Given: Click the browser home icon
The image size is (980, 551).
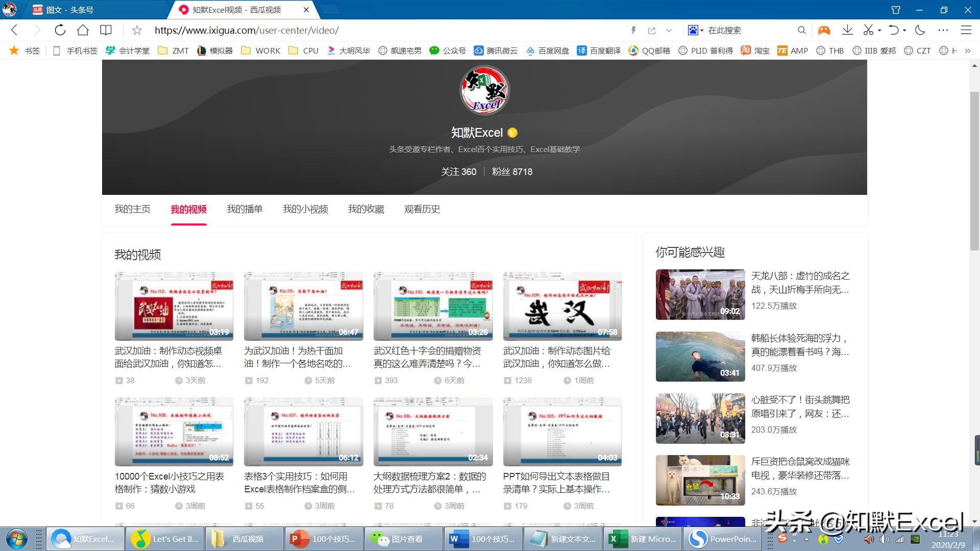Looking at the screenshot, I should click(x=83, y=30).
